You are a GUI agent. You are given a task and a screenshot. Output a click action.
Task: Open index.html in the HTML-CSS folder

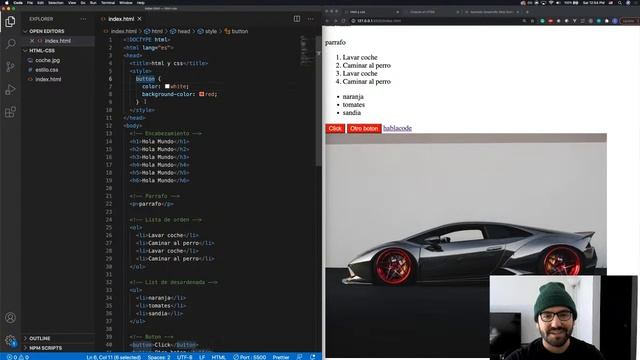tap(48, 79)
